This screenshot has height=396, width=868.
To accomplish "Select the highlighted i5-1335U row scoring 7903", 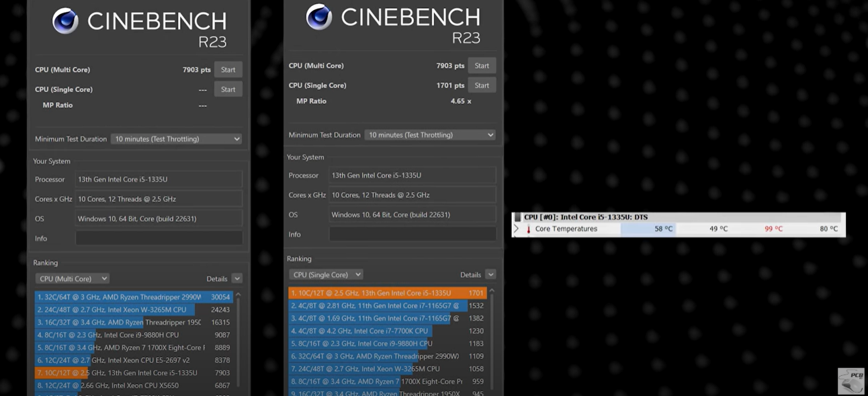I will pyautogui.click(x=133, y=373).
